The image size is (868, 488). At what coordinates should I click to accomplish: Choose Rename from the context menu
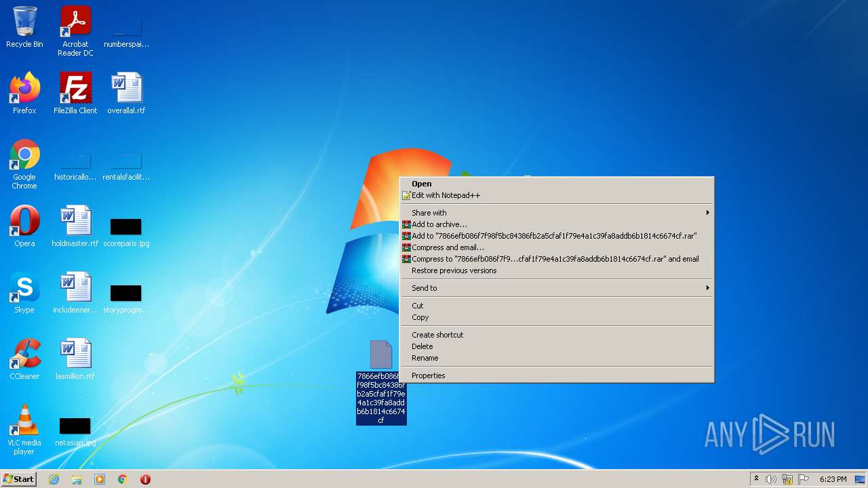(x=557, y=358)
